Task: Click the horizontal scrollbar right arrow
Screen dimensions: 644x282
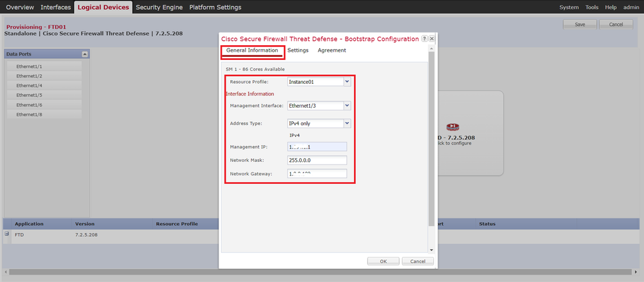Action: coord(636,272)
